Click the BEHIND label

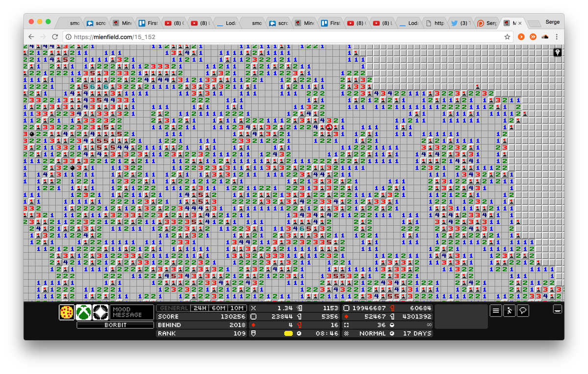[x=170, y=325]
